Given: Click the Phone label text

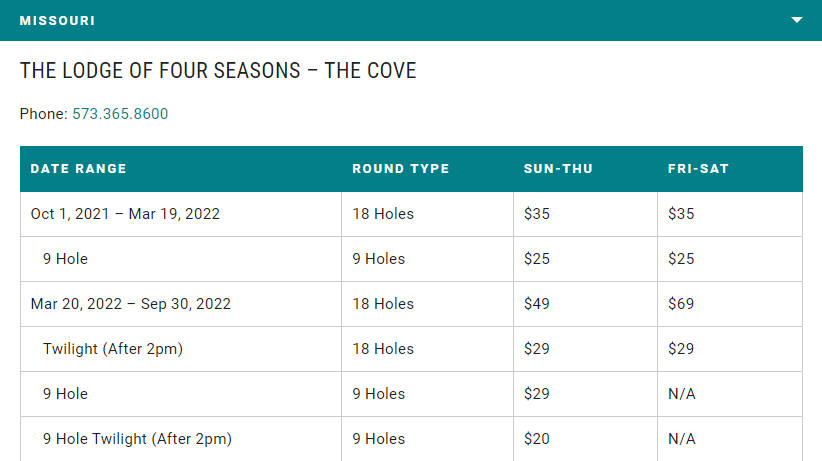Looking at the screenshot, I should tap(44, 114).
